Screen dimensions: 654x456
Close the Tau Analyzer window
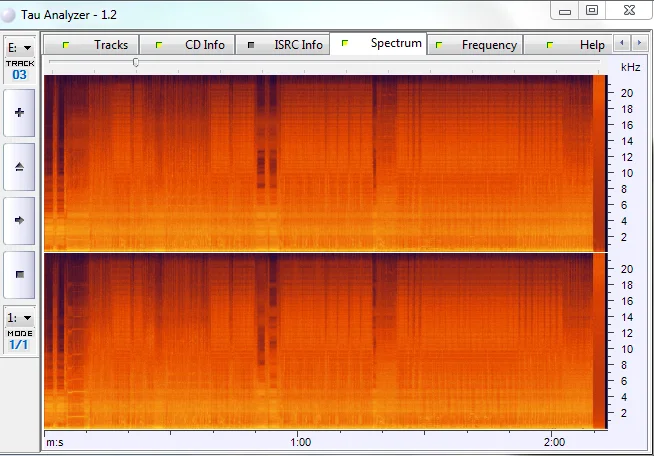(x=629, y=10)
